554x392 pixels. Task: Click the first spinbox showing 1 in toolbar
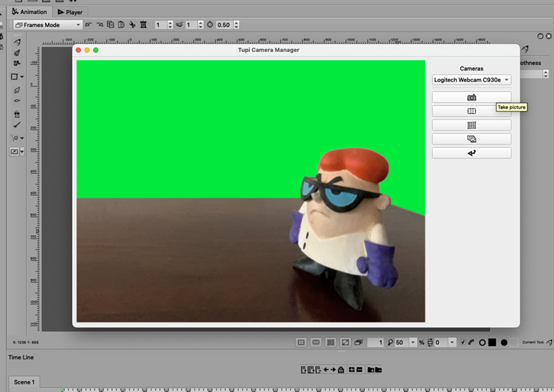[x=161, y=25]
